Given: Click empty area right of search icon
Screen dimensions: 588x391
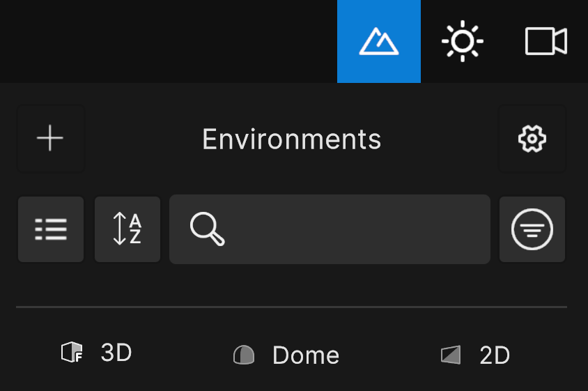Looking at the screenshot, I should click(362, 229).
